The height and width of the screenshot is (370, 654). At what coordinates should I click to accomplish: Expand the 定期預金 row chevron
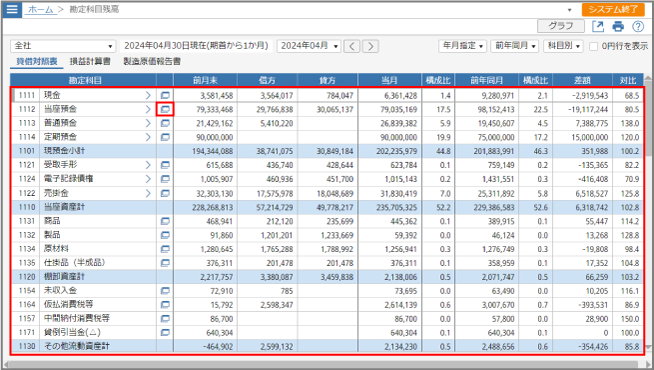148,137
